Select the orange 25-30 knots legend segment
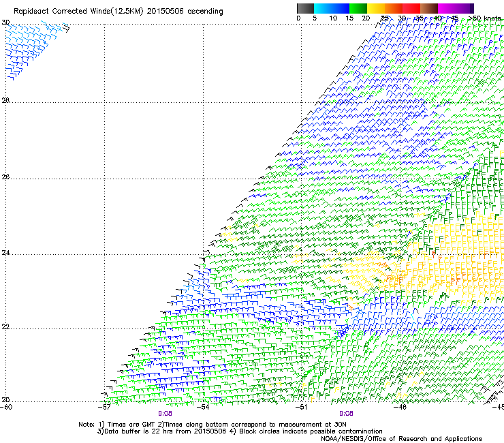Image resolution: width=504 pixels, height=443 pixels. point(394,8)
